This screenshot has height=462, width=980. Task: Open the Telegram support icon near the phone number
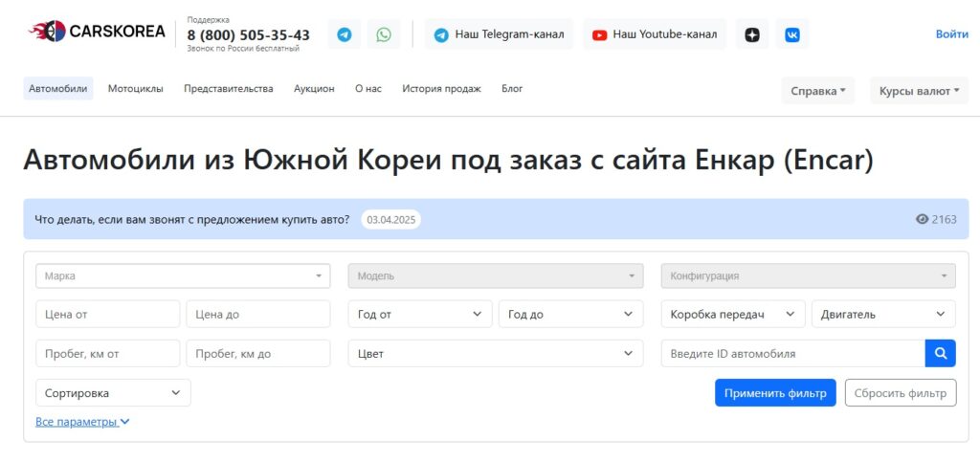coord(345,34)
